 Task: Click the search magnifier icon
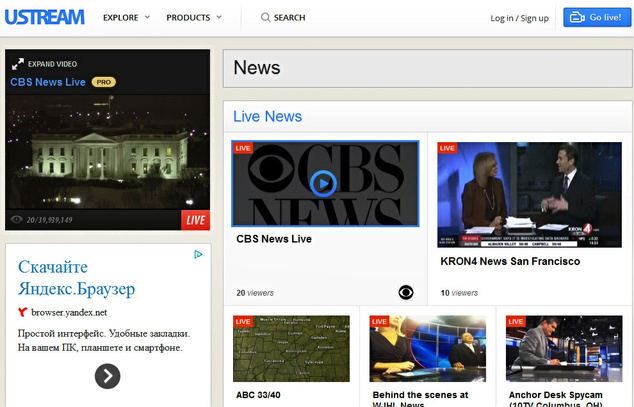point(265,17)
